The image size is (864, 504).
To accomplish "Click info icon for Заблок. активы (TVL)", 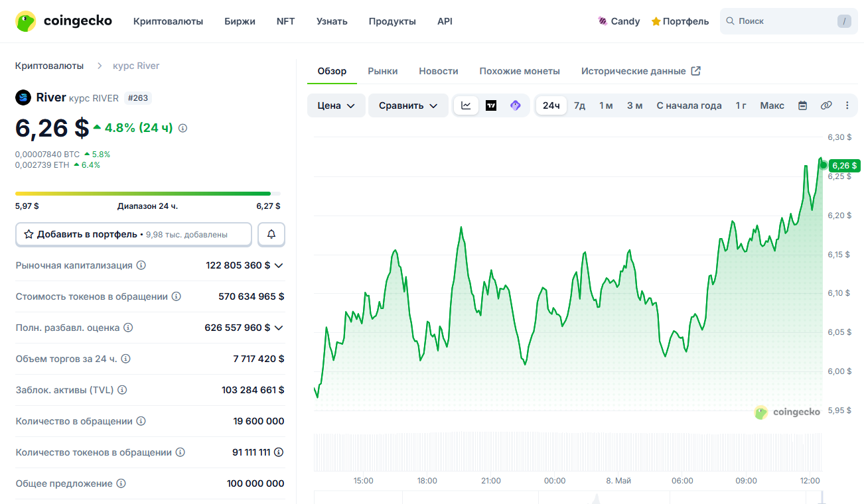I will 122,390.
